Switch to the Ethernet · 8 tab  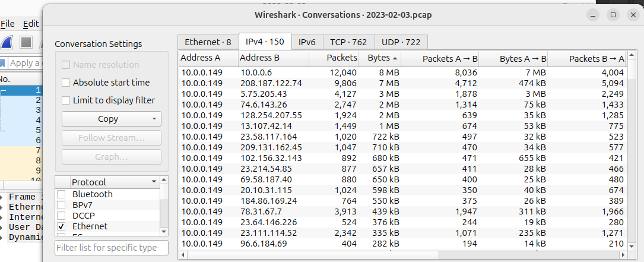208,42
